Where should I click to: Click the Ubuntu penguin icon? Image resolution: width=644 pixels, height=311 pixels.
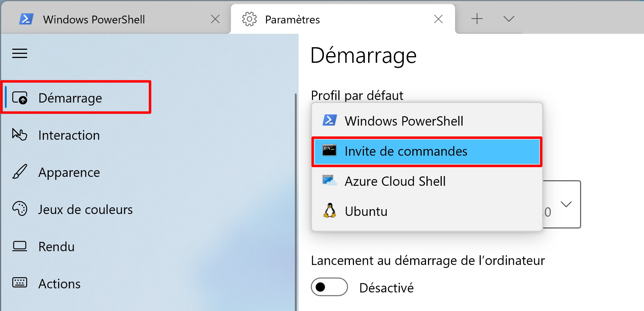(x=329, y=211)
